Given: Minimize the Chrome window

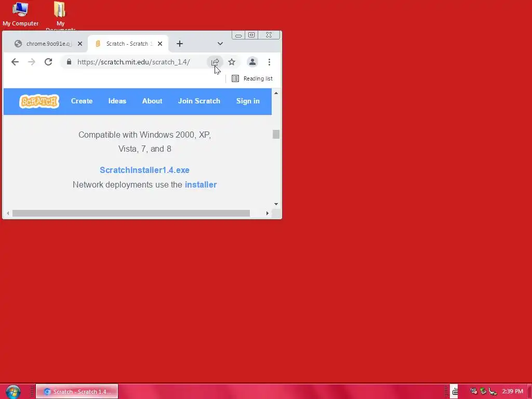Looking at the screenshot, I should (x=238, y=35).
